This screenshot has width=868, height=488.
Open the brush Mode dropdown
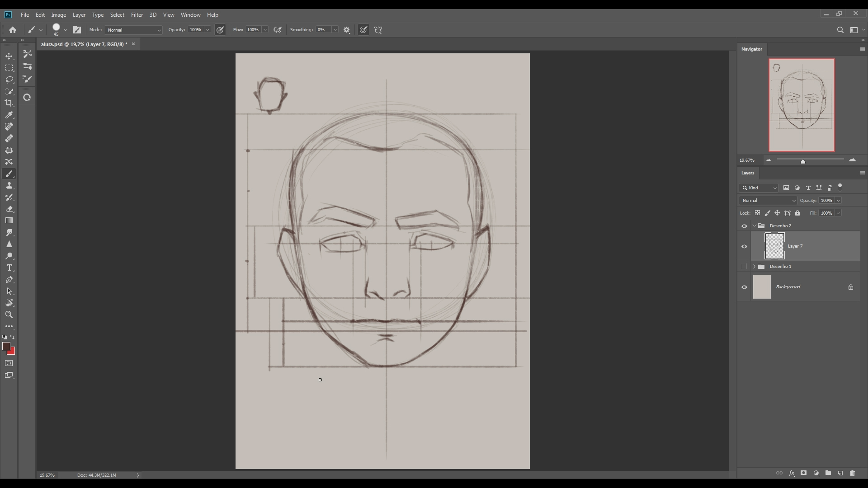coord(133,30)
